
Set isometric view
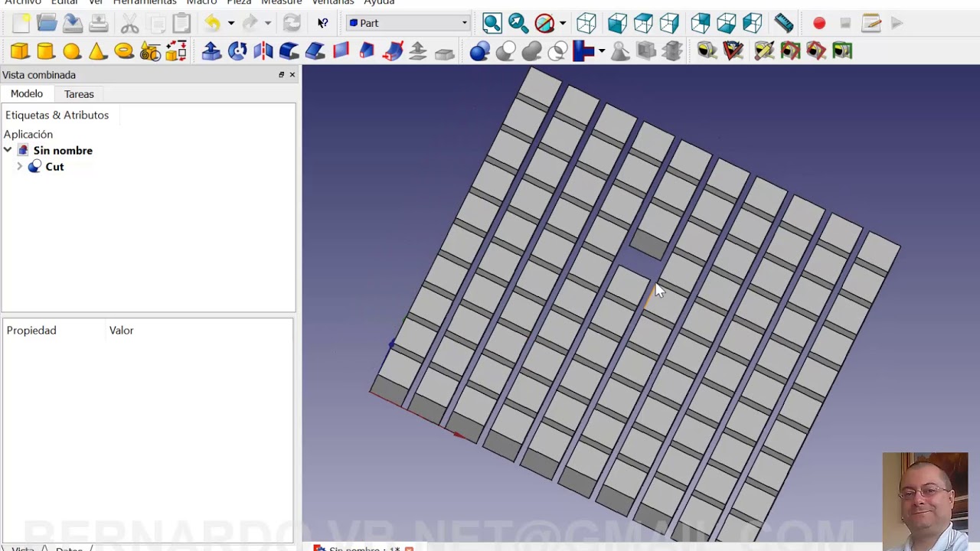pos(586,24)
